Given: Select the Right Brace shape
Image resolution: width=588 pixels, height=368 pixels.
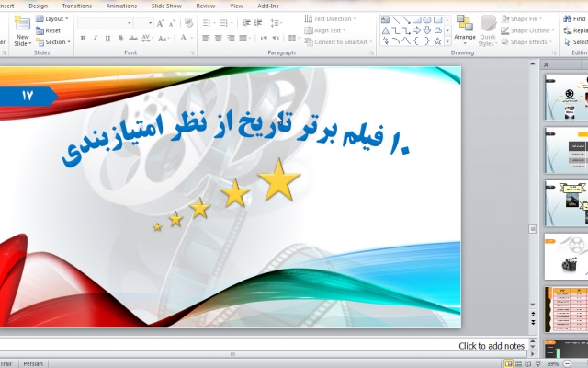Looking at the screenshot, I should click(x=427, y=40).
